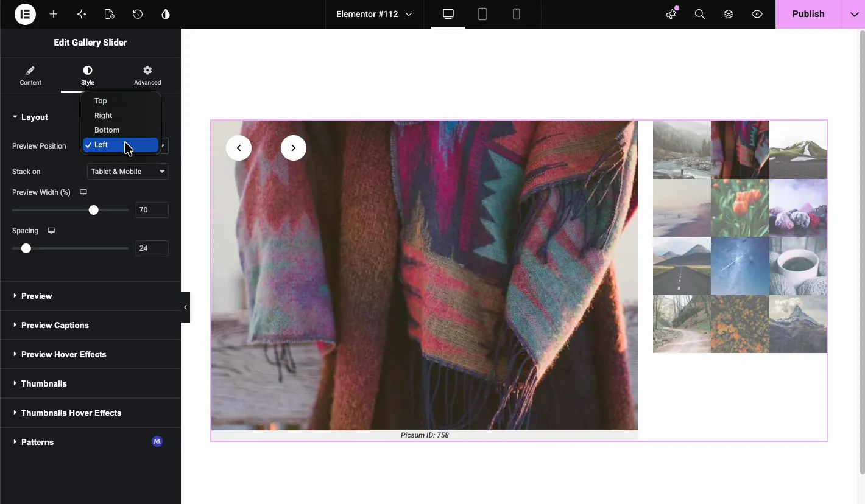The height and width of the screenshot is (504, 865).
Task: Click the Publish button
Action: [x=808, y=14]
